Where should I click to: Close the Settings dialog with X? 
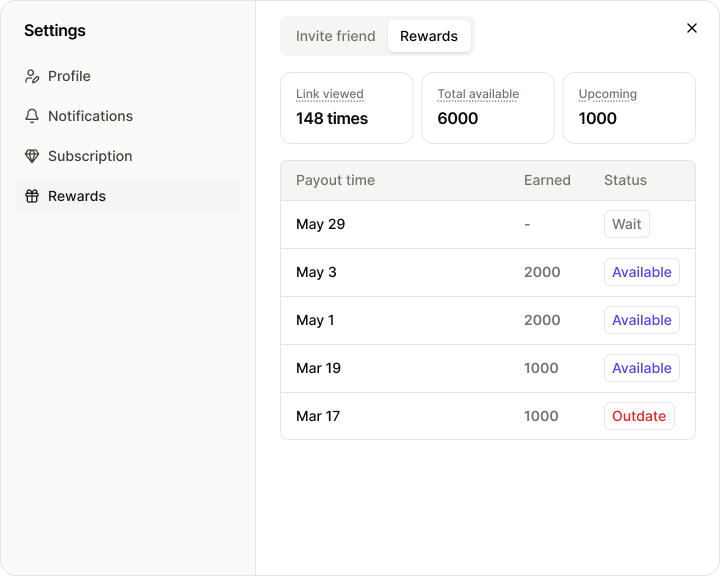(692, 28)
